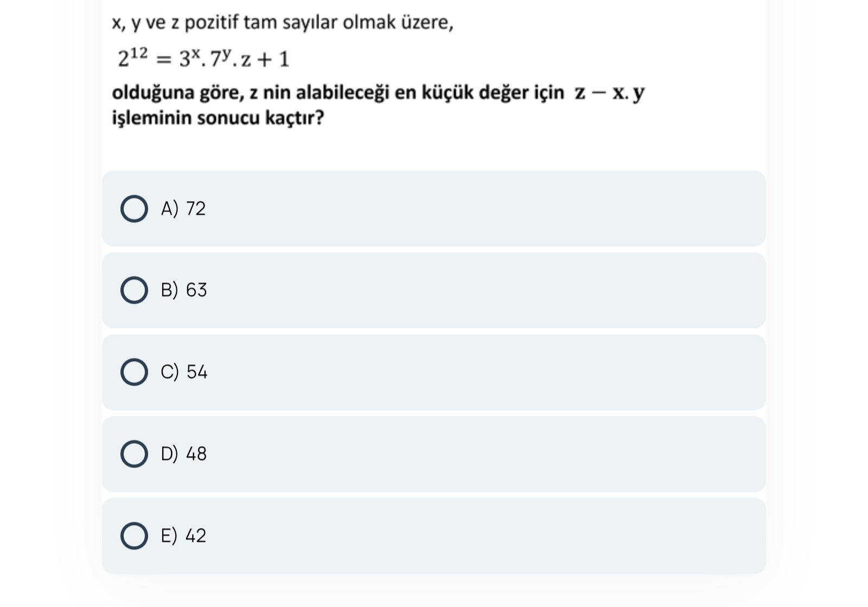This screenshot has height=607, width=868.
Task: Click the answer text "A) 72"
Action: [183, 209]
